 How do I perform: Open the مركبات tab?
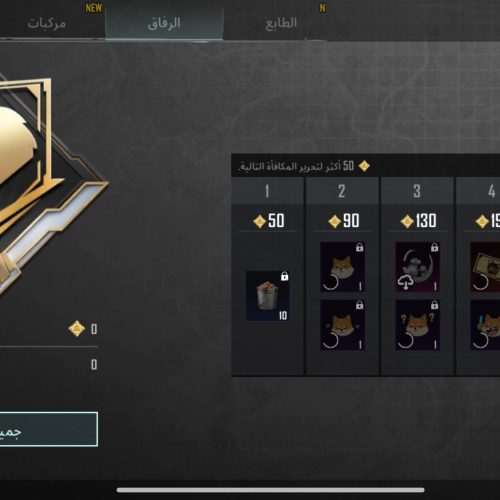point(47,23)
